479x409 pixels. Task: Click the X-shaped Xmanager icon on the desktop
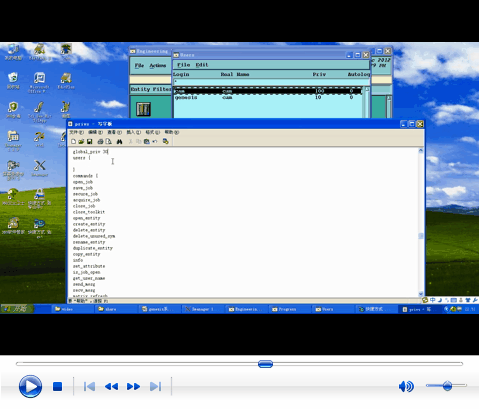40,168
